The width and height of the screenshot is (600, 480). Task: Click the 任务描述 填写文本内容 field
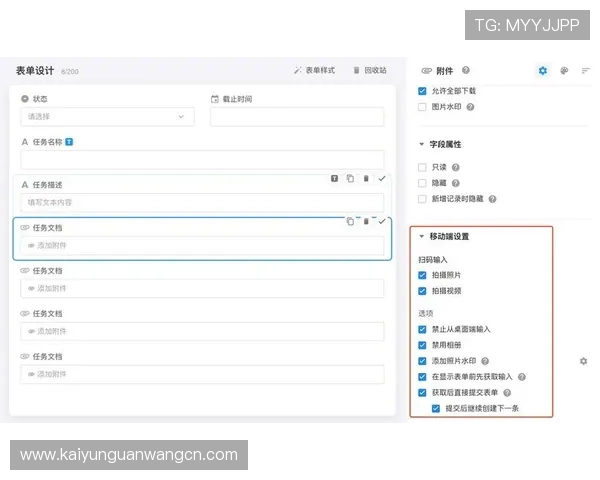tap(202, 202)
